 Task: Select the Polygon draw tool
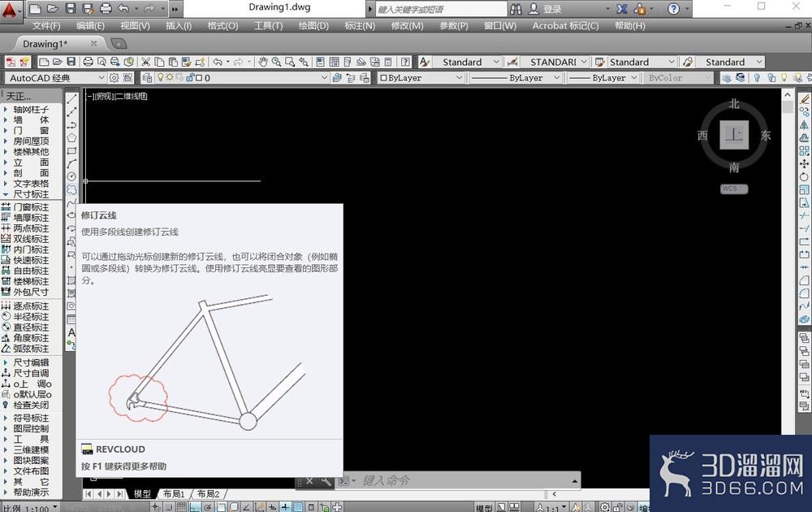tap(71, 138)
